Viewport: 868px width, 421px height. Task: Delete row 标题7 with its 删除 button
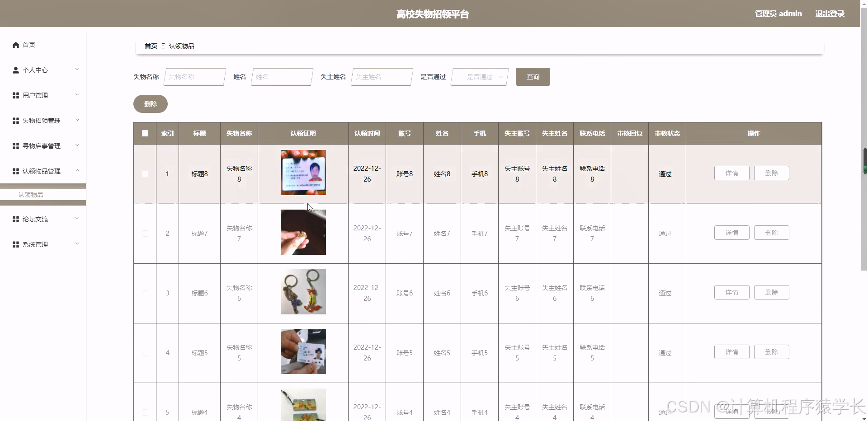[x=772, y=233]
